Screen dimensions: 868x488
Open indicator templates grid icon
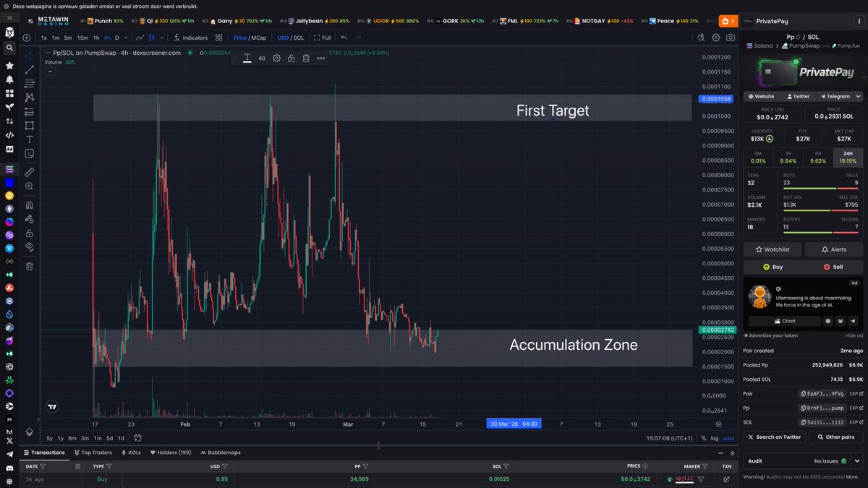point(219,38)
